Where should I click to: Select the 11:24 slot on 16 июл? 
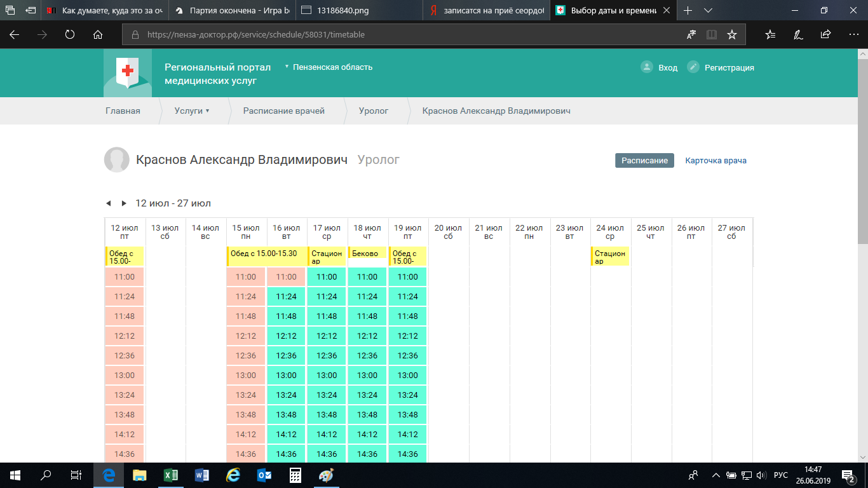[x=287, y=297]
